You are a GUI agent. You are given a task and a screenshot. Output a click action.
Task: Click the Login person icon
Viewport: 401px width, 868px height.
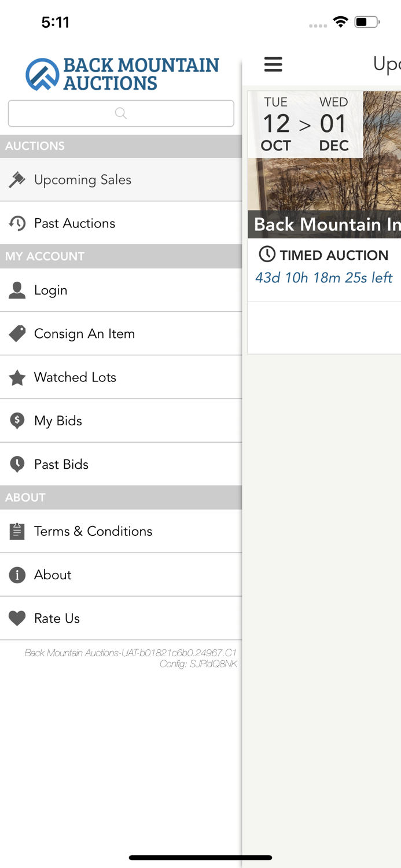click(17, 290)
